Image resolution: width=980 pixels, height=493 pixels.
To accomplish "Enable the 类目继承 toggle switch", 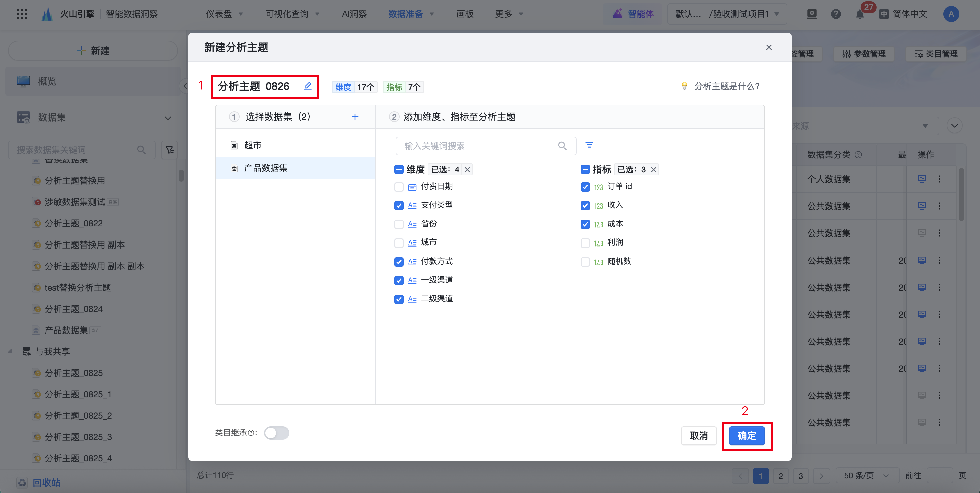I will [277, 433].
